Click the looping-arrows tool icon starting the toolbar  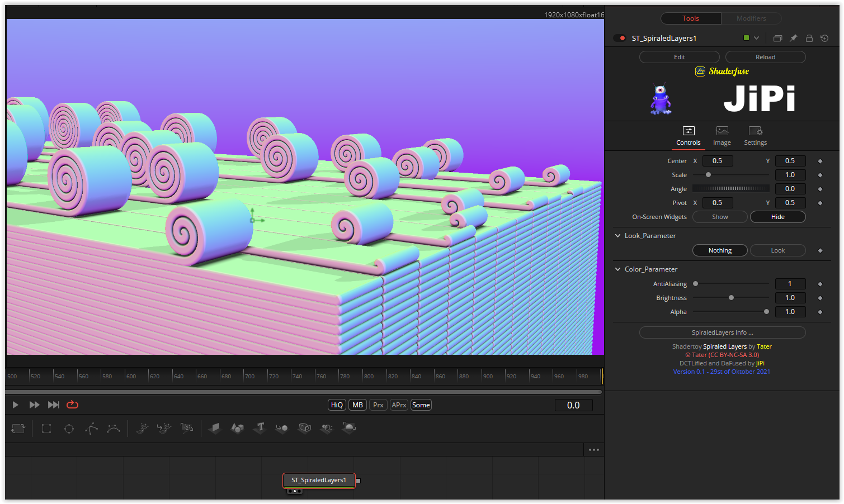[x=18, y=429]
